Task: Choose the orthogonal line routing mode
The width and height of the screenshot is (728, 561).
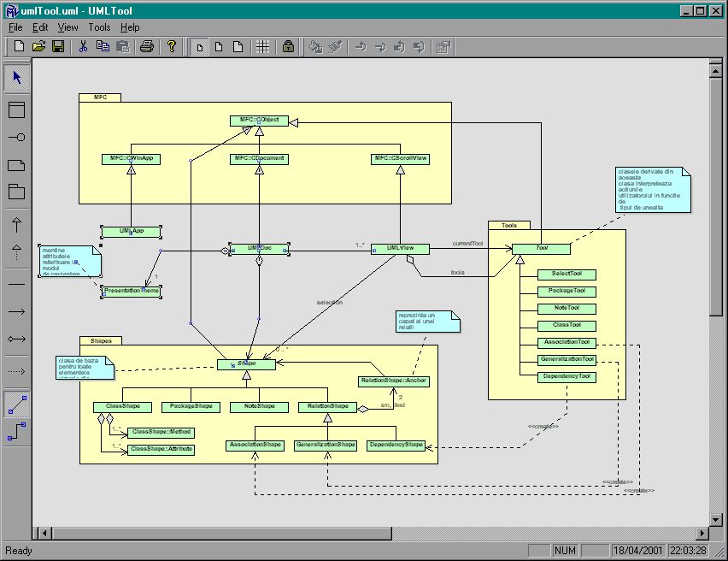Action: [x=17, y=431]
